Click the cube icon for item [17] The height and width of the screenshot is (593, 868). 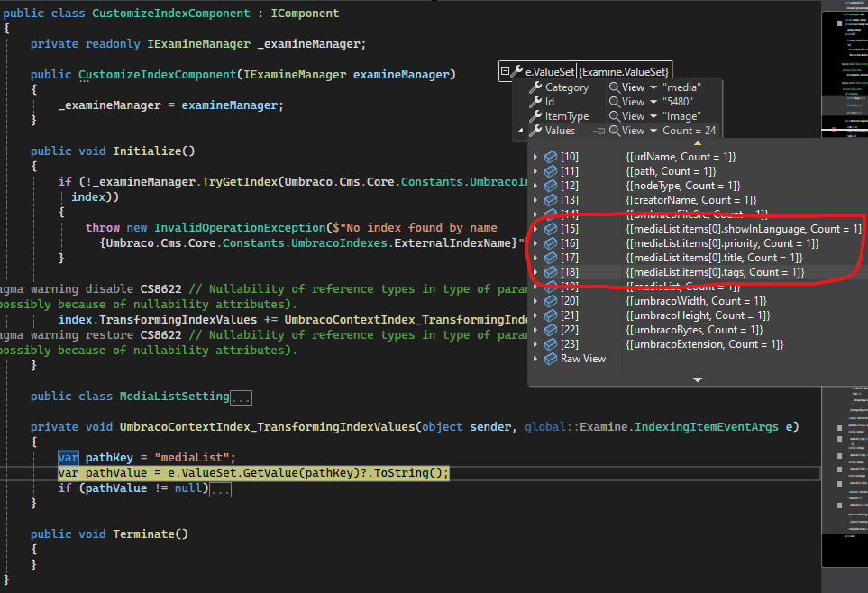[550, 258]
